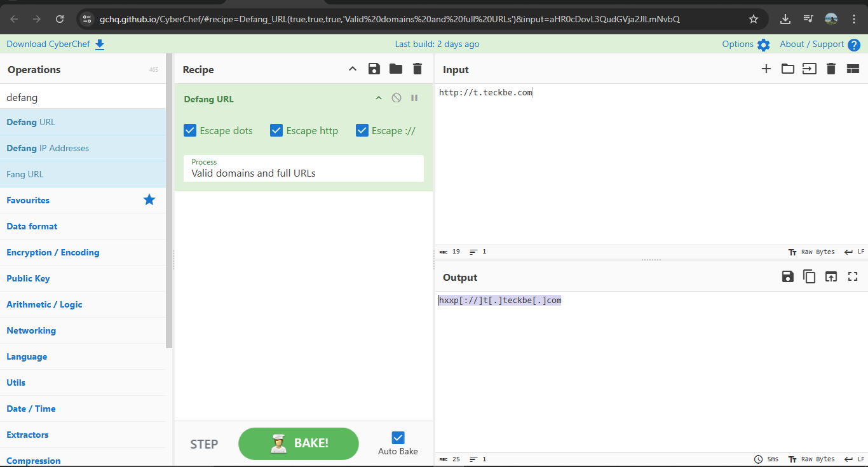This screenshot has width=868, height=467.
Task: Open the Favourites category
Action: tap(83, 200)
